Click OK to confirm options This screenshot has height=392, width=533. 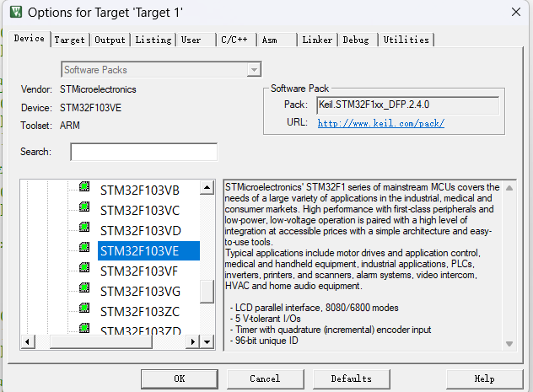pos(180,379)
